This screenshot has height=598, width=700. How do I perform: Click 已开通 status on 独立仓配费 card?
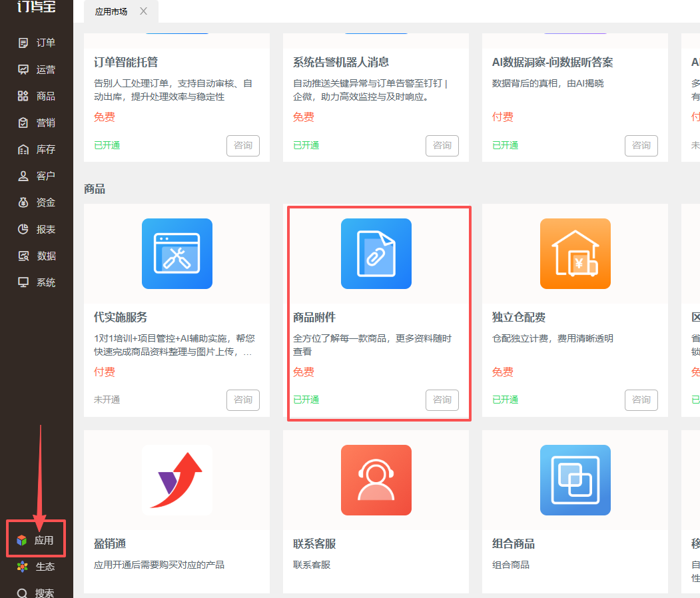[505, 400]
